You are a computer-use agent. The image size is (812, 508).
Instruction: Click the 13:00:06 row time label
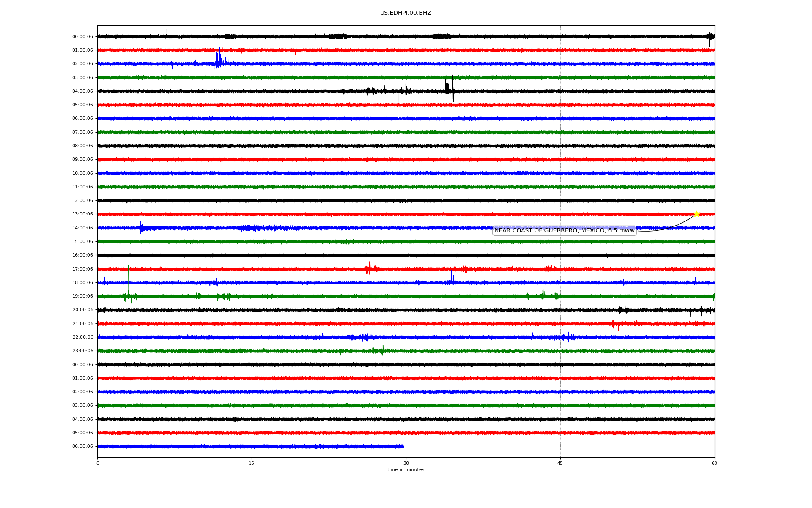pos(82,214)
